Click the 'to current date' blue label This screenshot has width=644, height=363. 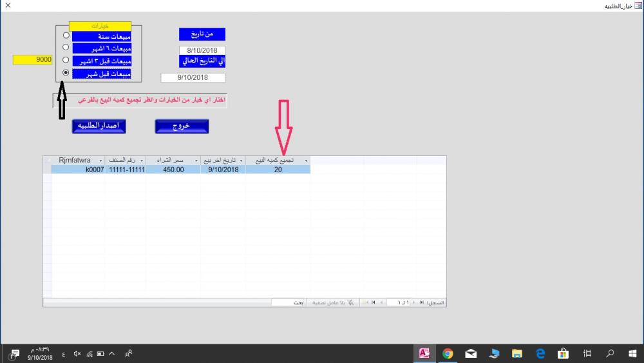(x=202, y=61)
